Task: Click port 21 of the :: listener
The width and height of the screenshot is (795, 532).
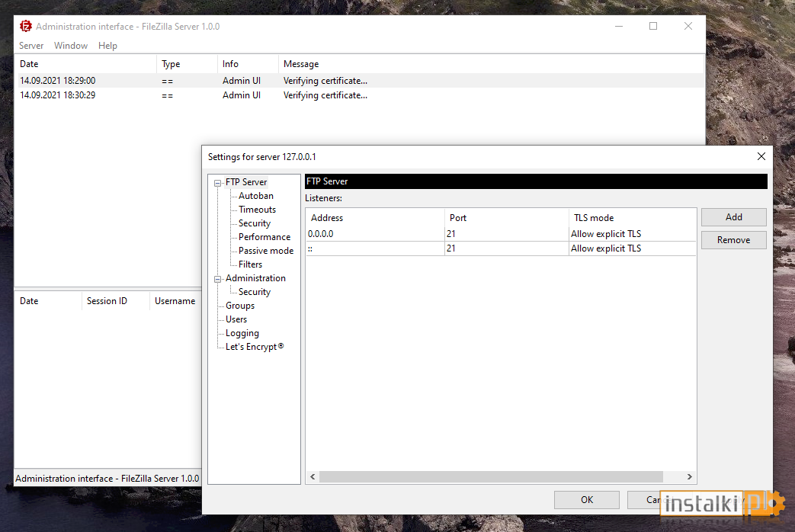Action: [507, 248]
